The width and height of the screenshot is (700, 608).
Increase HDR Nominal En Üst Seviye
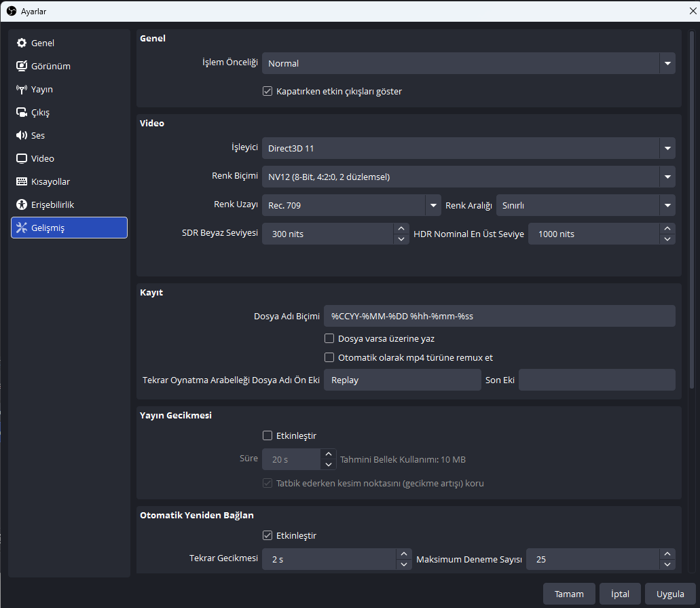[667, 229]
